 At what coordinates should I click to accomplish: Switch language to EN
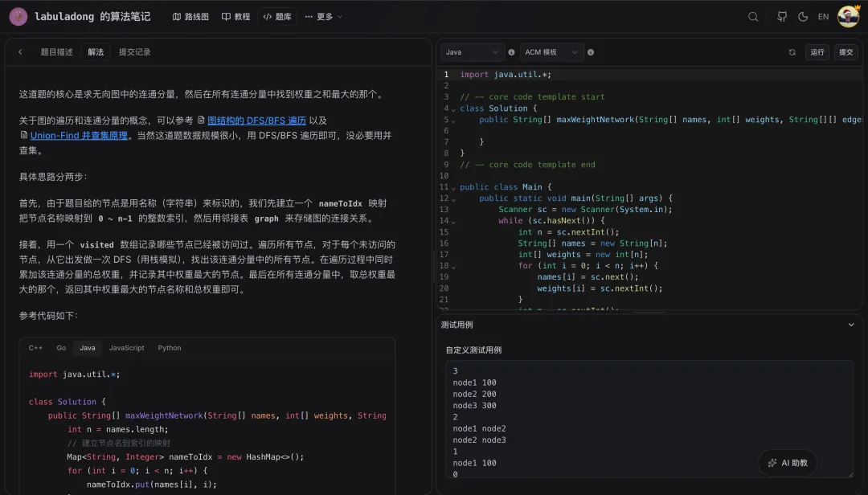(823, 16)
